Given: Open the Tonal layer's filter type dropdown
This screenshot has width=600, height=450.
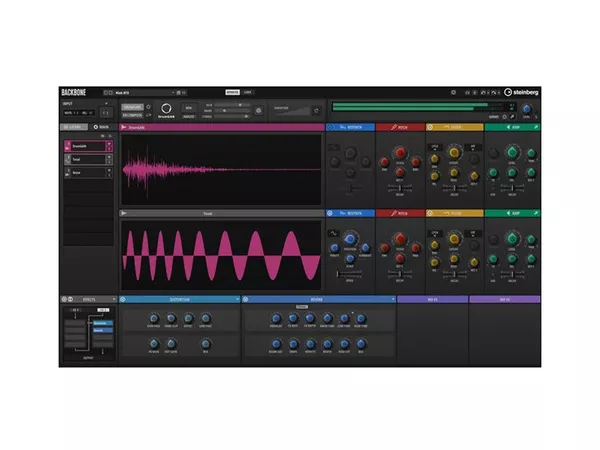Looking at the screenshot, I should (x=435, y=233).
